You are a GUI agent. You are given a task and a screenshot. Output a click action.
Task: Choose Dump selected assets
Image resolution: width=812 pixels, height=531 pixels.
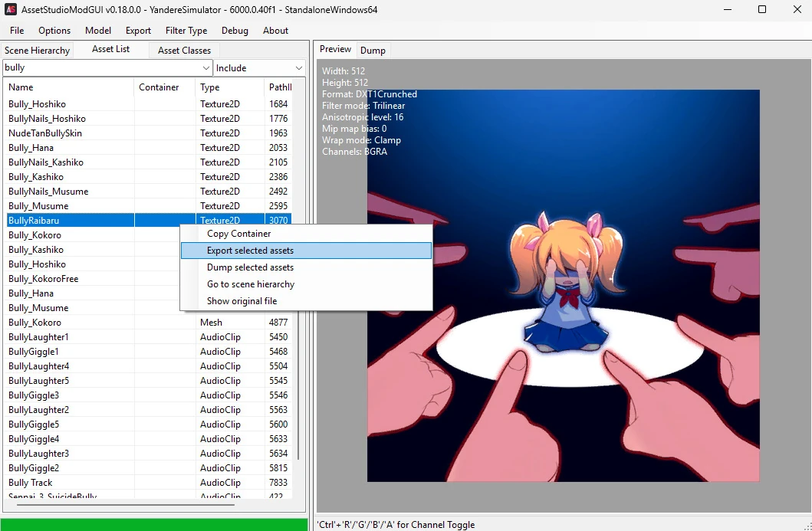pyautogui.click(x=306, y=267)
